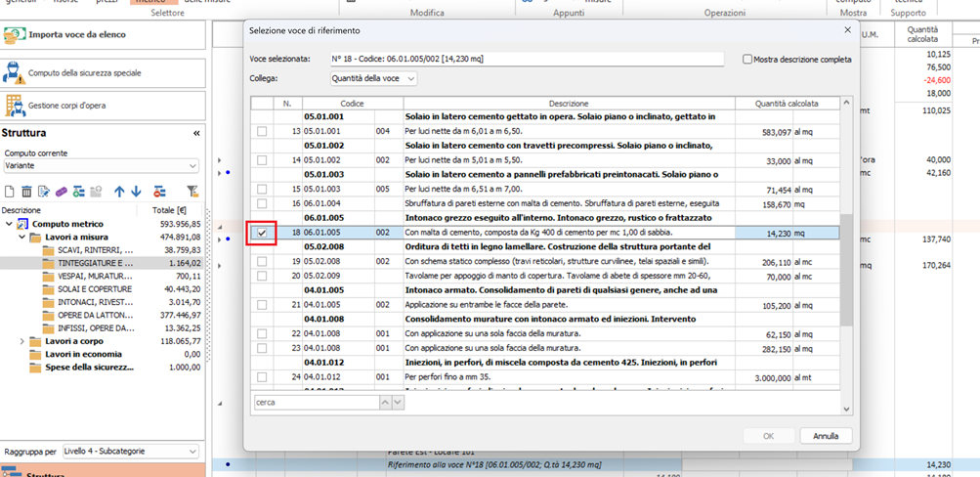Click the OK button in dialog
980x477 pixels.
(768, 436)
